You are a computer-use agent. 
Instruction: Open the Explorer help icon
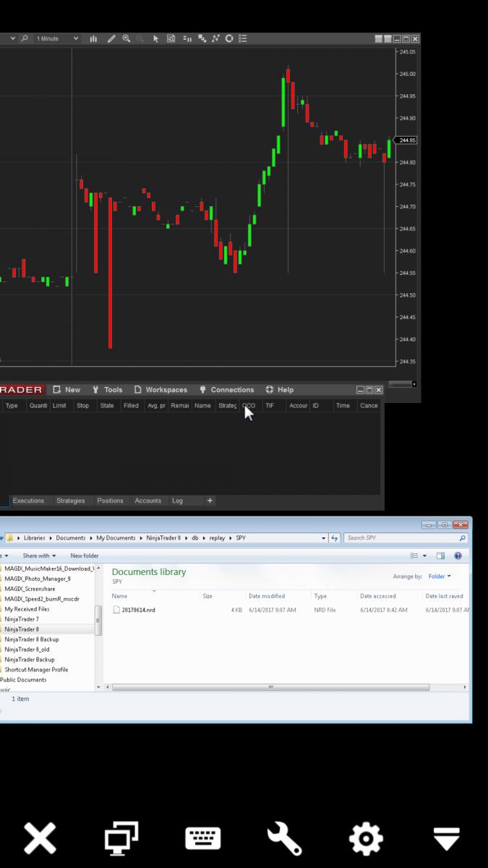pos(458,556)
